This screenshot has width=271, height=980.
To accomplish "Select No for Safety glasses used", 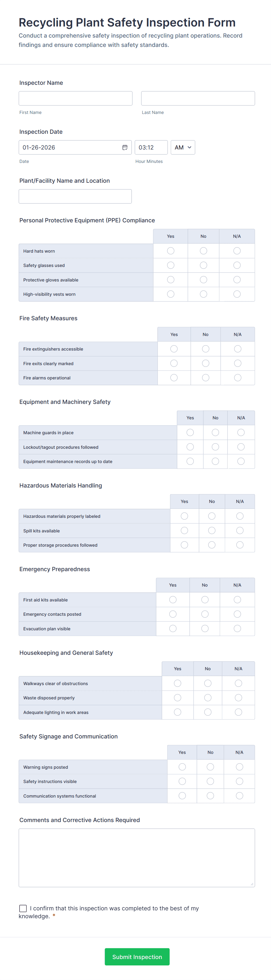I will pyautogui.click(x=203, y=265).
